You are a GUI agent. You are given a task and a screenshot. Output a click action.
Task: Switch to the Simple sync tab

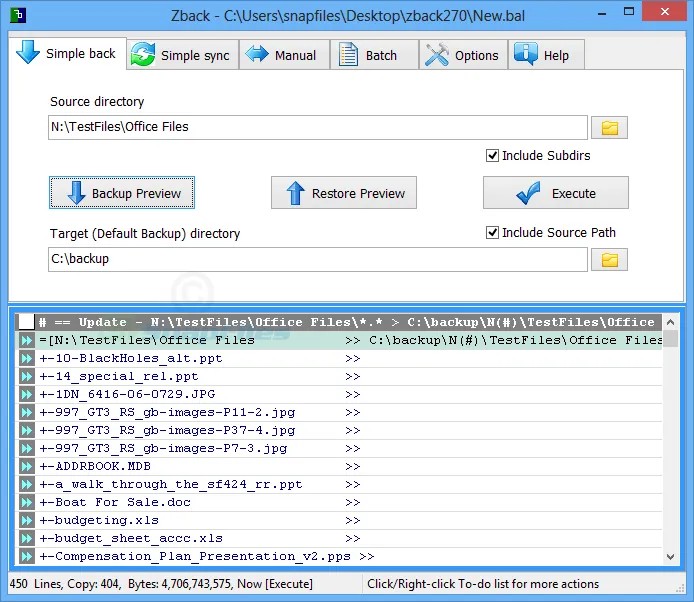coord(182,55)
